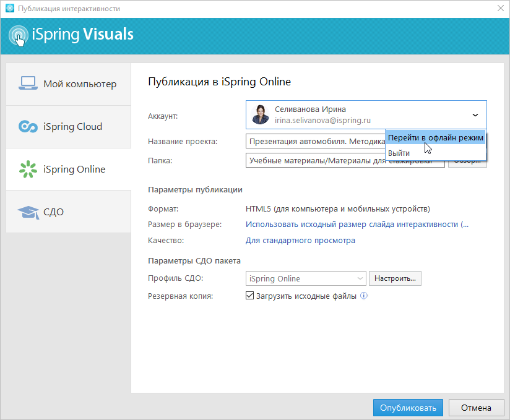Open the Использовать исходный размер слайда link
Image resolution: width=510 pixels, height=420 pixels.
357,225
